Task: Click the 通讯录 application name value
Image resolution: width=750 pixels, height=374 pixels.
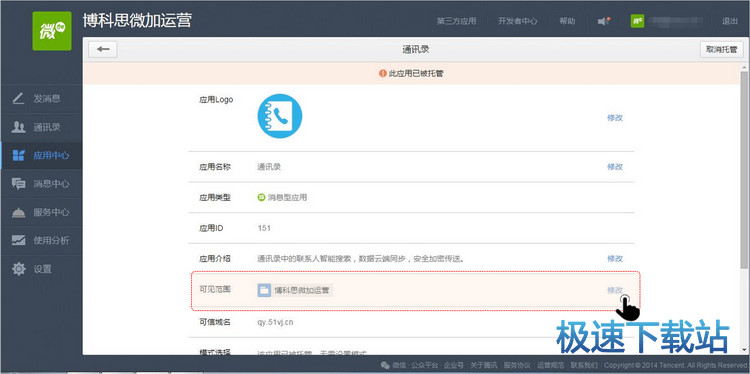Action: tap(269, 167)
